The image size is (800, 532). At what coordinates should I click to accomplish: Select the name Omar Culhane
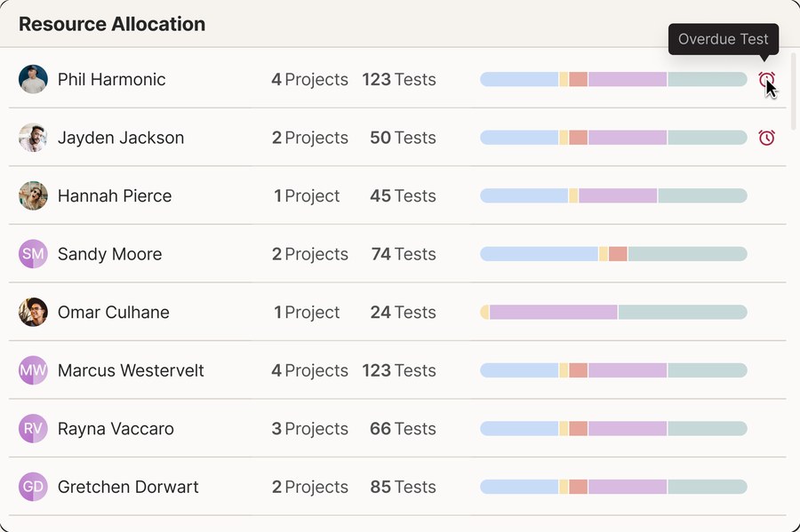[x=113, y=312]
